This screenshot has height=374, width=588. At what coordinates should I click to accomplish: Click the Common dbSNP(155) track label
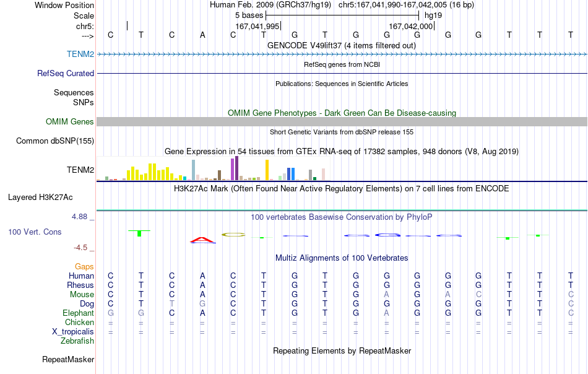coord(55,141)
